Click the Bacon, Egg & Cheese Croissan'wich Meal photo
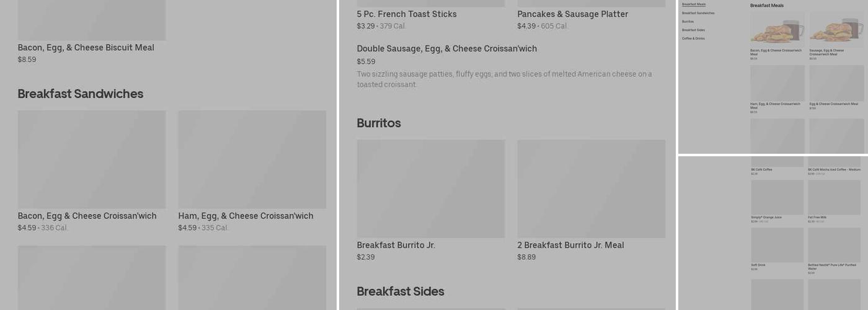868x310 pixels. (x=777, y=29)
